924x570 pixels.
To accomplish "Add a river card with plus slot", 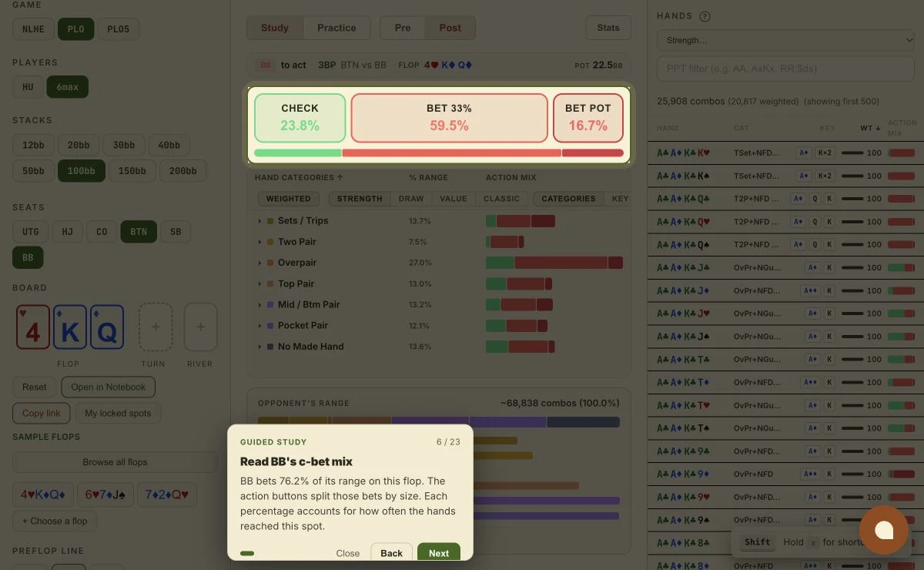I will point(200,327).
